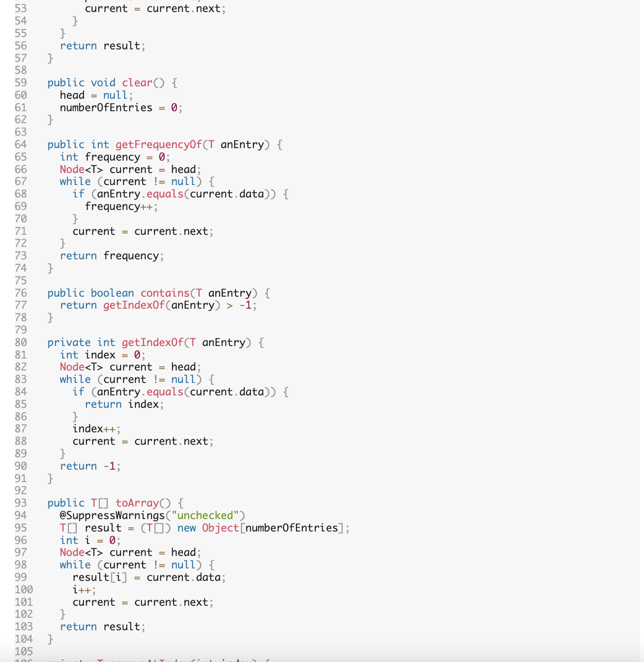The image size is (644, 662).
Task: Click 'equals' call on line 68
Action: (165, 194)
